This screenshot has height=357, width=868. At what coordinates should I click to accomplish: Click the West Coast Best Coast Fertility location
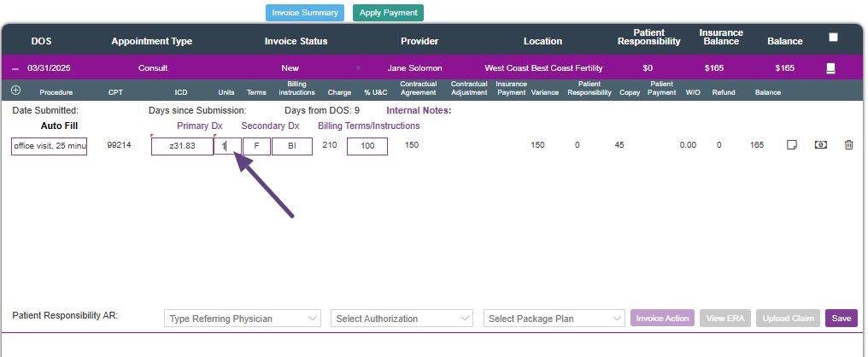tap(543, 68)
